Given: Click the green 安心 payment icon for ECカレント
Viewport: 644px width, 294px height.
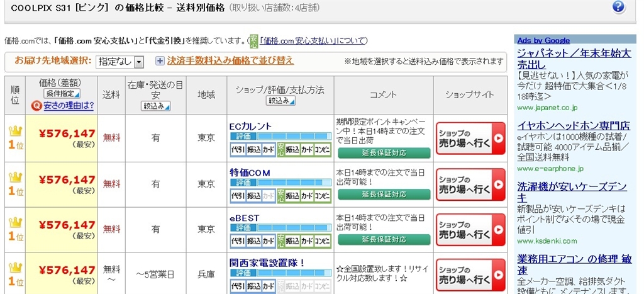Looking at the screenshot, I should click(280, 150).
